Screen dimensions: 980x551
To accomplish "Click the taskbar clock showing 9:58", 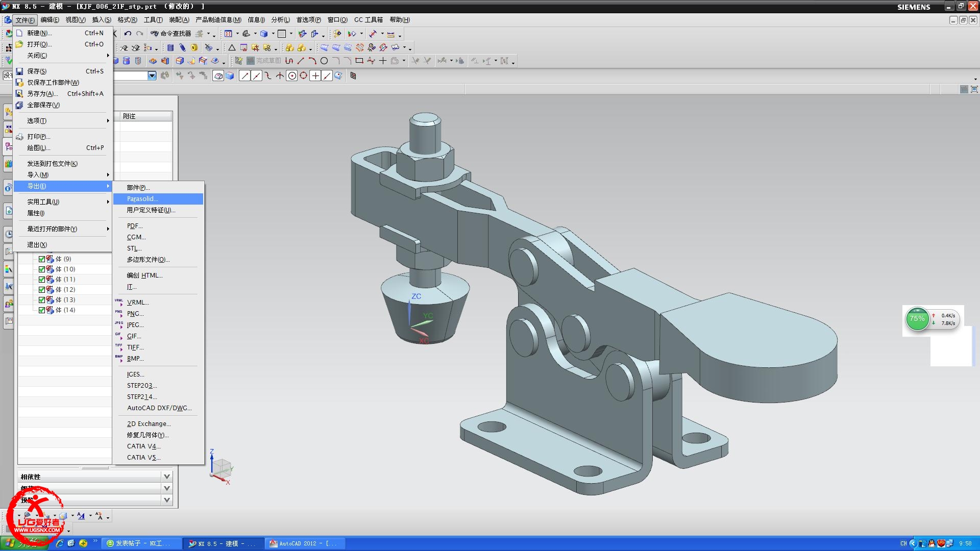I will [x=965, y=543].
